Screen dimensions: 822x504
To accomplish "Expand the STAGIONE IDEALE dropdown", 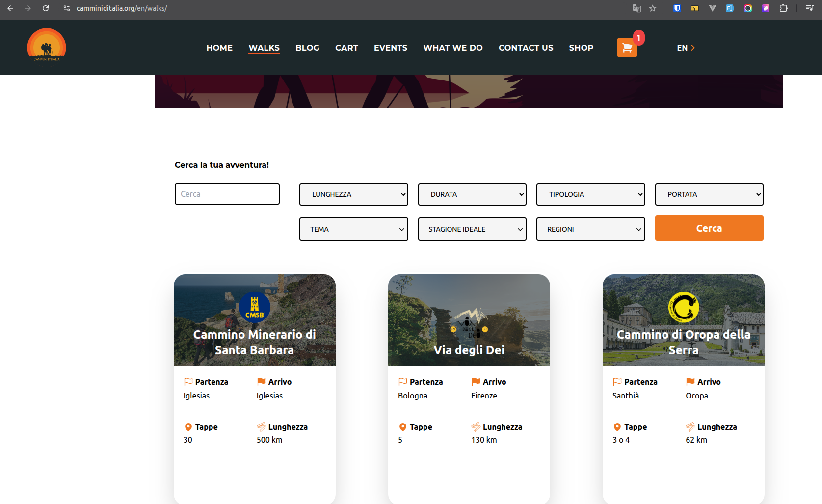I will pyautogui.click(x=472, y=229).
